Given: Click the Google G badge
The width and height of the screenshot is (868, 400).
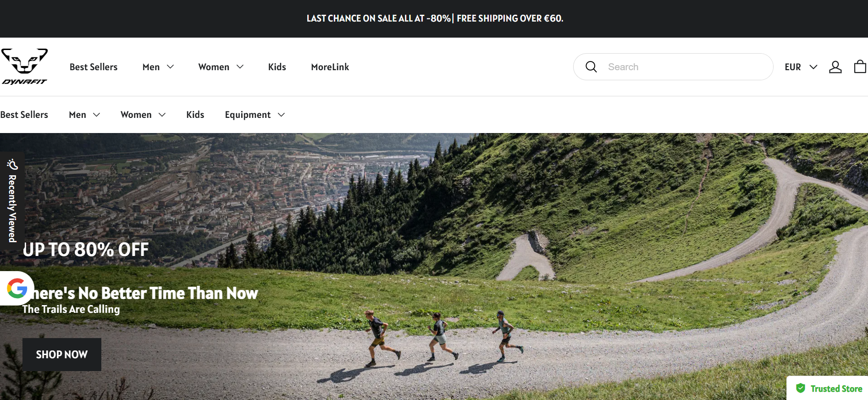Looking at the screenshot, I should (17, 289).
